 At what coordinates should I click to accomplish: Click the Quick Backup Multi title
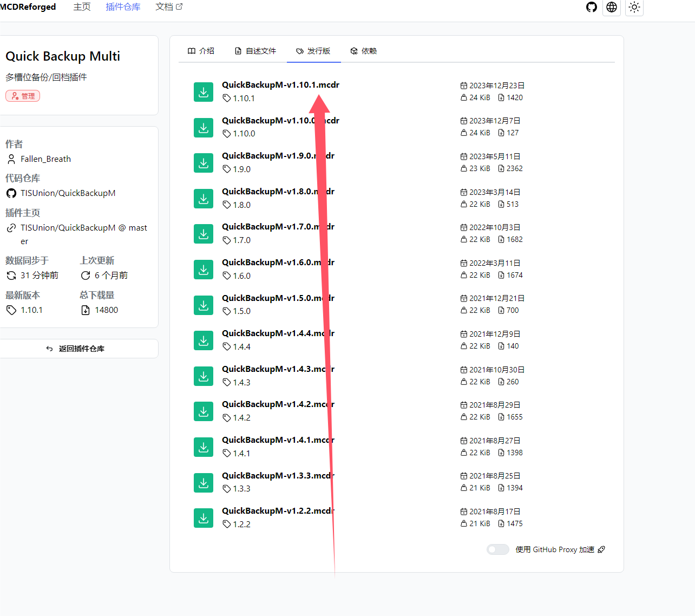[x=63, y=56]
